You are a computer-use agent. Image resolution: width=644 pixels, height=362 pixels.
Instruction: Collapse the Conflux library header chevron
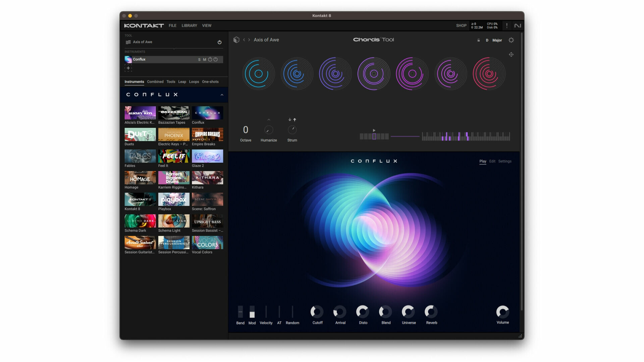[x=222, y=95]
